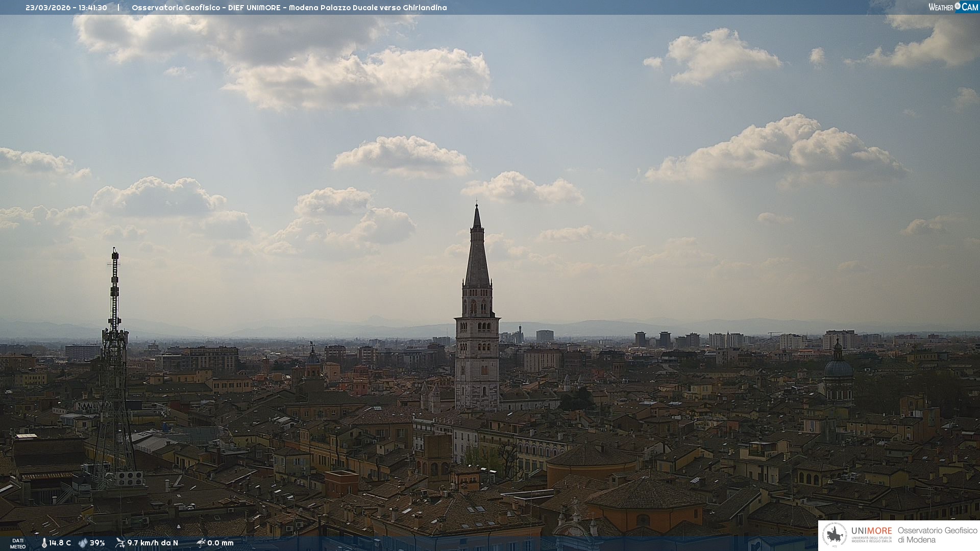Click the Ghirlandina tower spire

(x=477, y=255)
